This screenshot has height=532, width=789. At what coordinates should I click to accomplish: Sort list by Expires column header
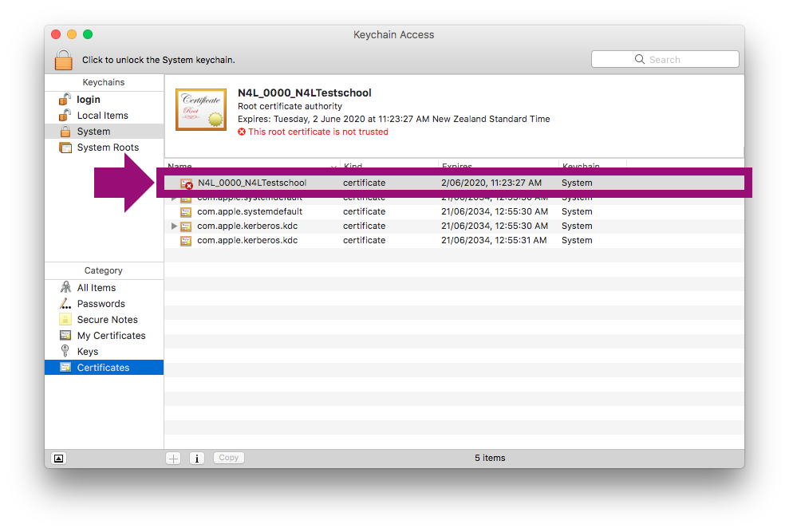(457, 167)
